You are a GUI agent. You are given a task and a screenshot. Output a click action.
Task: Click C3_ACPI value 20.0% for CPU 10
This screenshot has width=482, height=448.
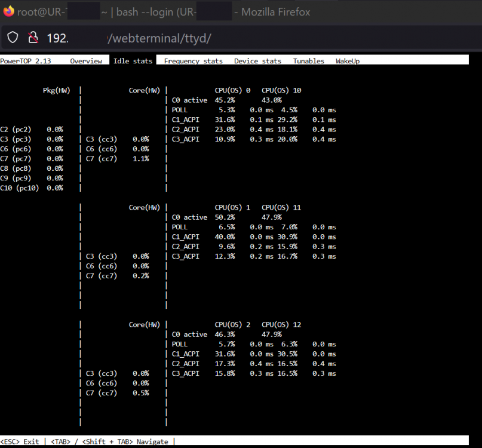pyautogui.click(x=287, y=139)
